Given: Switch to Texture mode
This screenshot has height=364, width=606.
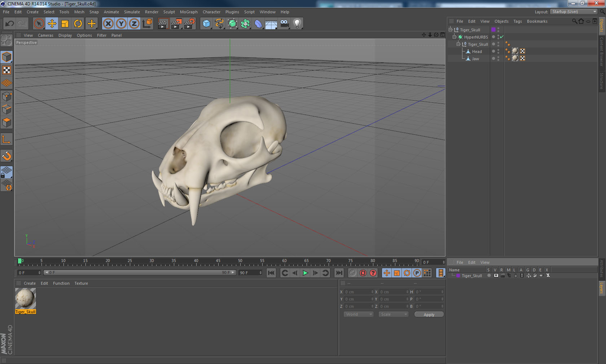Looking at the screenshot, I should coord(6,70).
